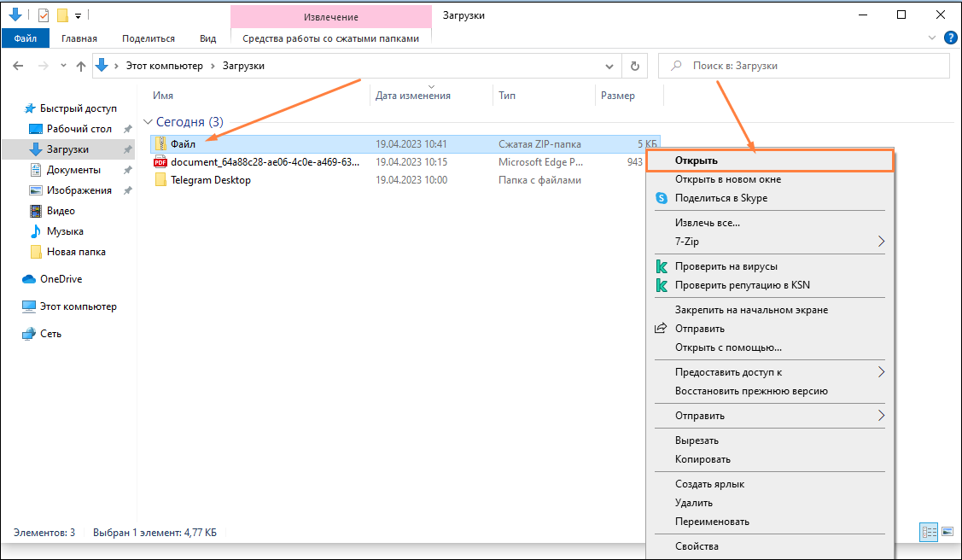Click the Kaspersky virus scan icon

(x=661, y=266)
